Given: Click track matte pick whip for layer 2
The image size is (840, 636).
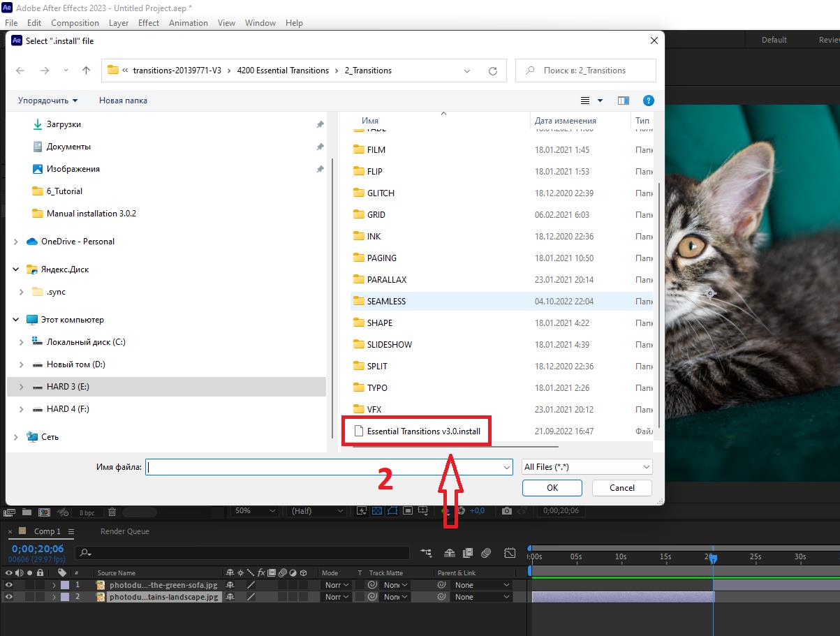Looking at the screenshot, I should (372, 597).
